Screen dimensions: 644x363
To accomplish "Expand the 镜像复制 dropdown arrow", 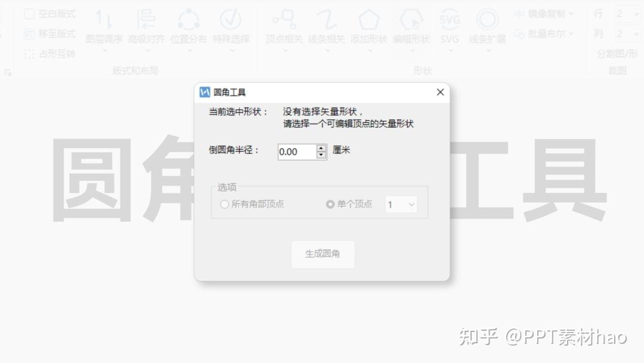I will (571, 14).
